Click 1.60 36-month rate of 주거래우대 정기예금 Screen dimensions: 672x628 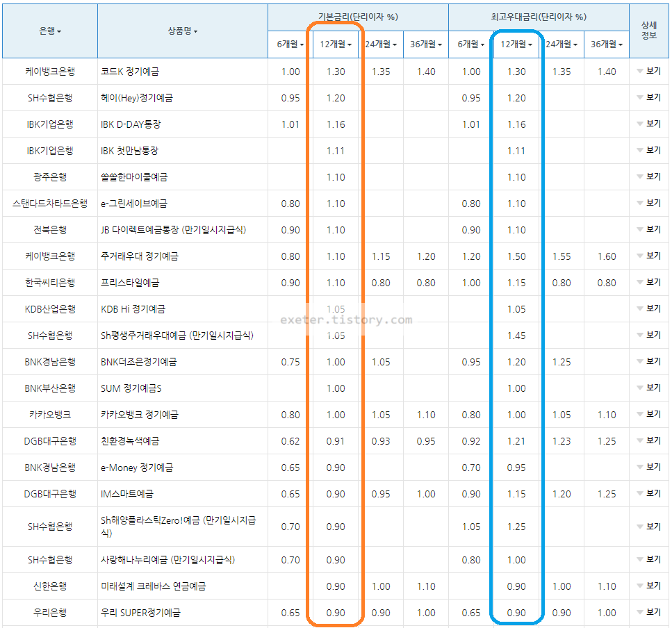click(607, 256)
